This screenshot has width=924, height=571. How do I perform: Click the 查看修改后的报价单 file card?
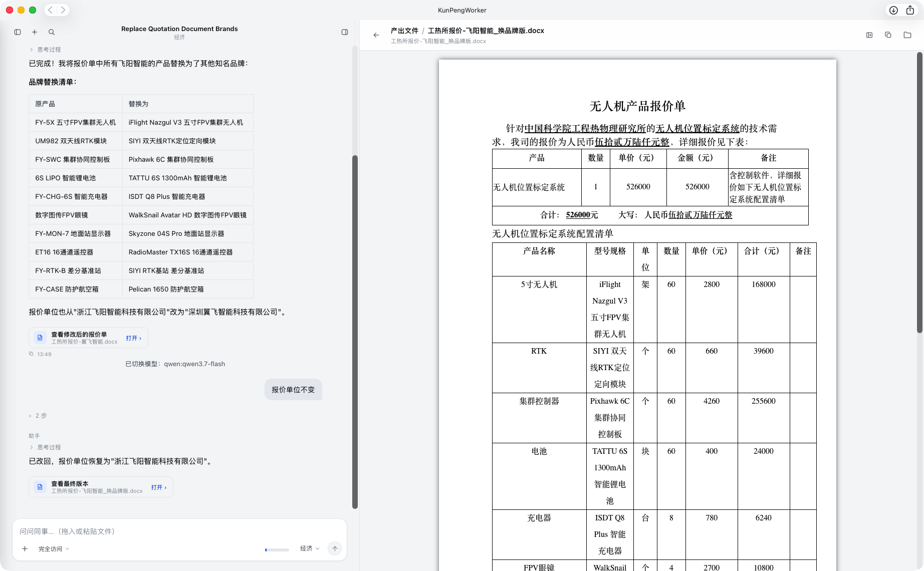[88, 338]
